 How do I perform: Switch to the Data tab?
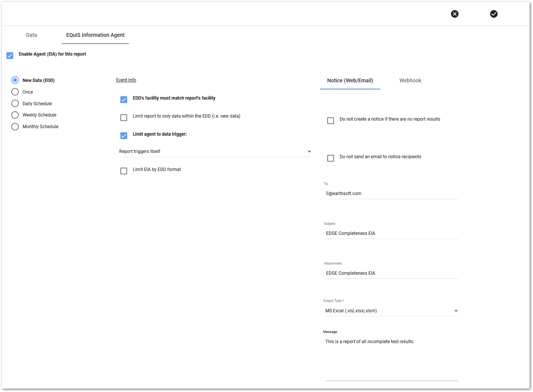tap(32, 35)
